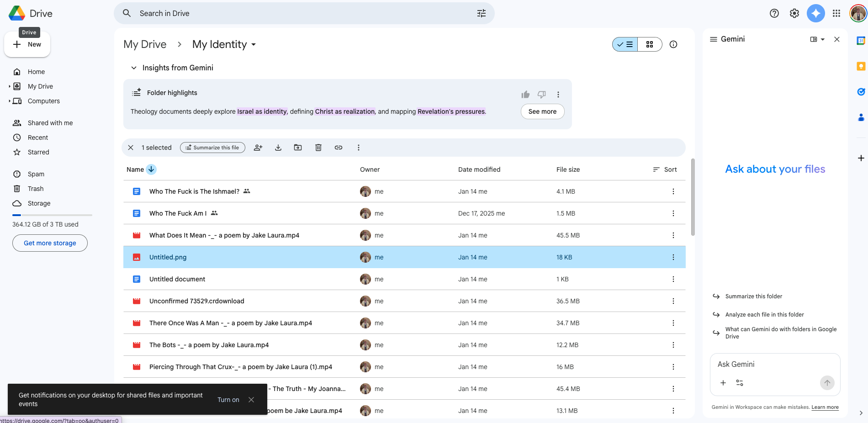Toggle name sort direction arrow
The image size is (868, 423).
pos(151,169)
